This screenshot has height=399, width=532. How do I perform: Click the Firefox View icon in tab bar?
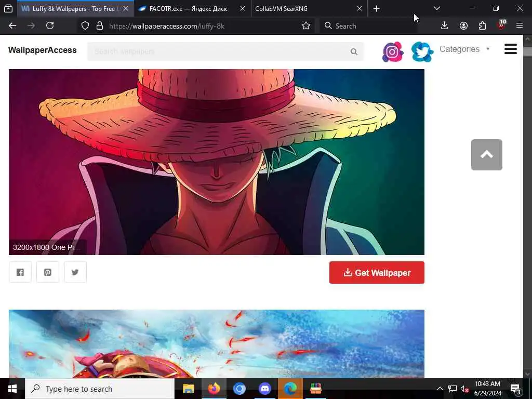click(8, 8)
